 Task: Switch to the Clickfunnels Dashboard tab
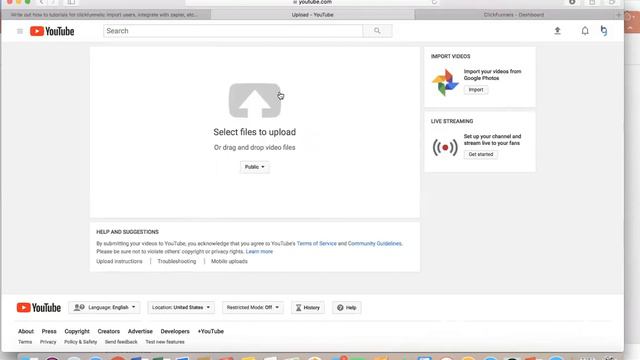tap(514, 15)
